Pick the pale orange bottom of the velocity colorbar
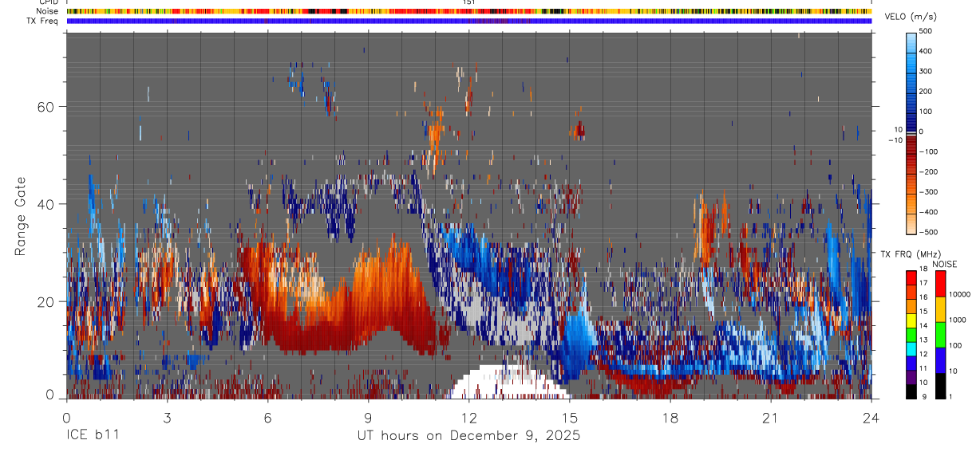The image size is (980, 452). click(x=911, y=223)
